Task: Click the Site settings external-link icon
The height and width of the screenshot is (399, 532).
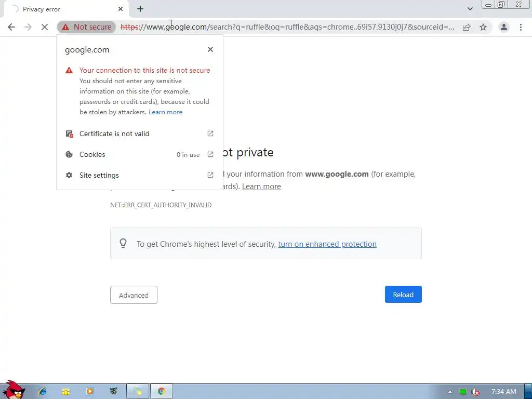Action: 210,175
